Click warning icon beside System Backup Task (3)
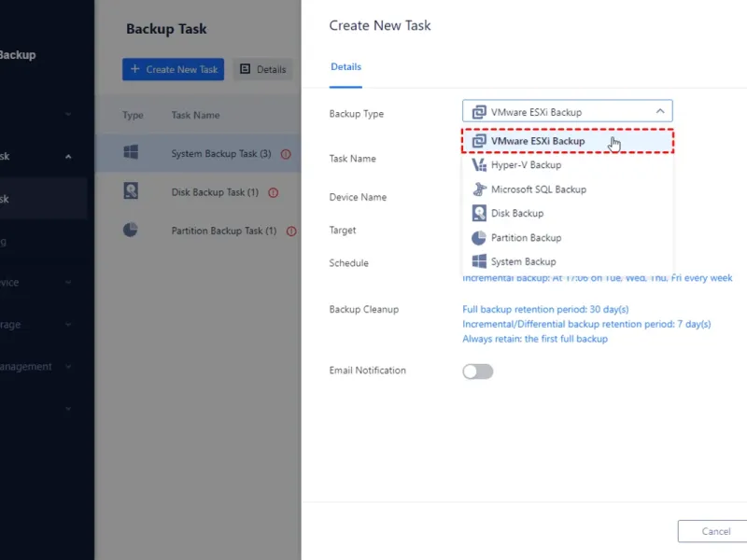 click(286, 154)
